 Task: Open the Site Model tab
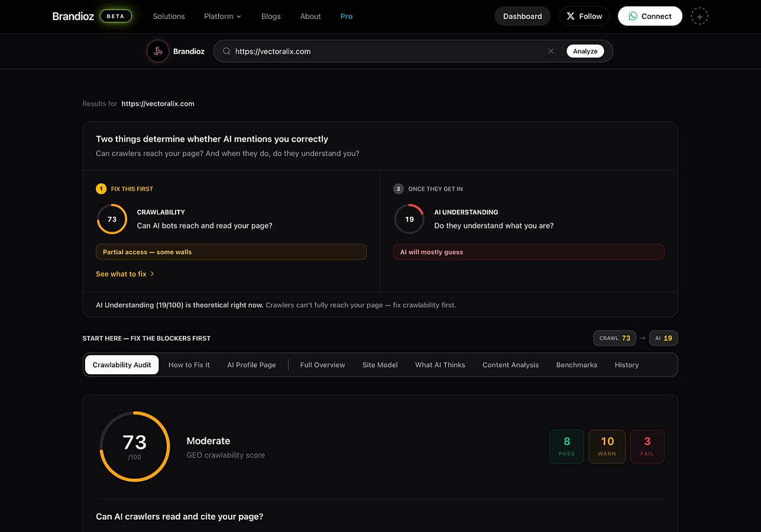(x=380, y=365)
